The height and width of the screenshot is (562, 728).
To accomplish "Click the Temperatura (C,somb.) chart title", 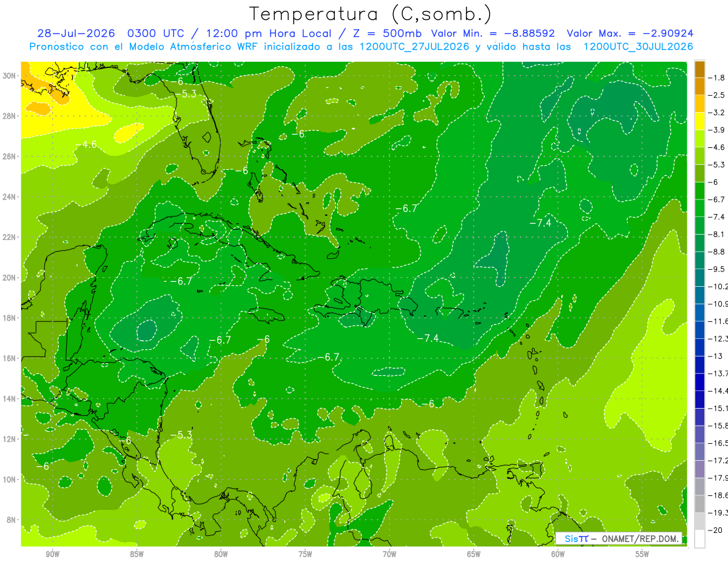I will (371, 15).
